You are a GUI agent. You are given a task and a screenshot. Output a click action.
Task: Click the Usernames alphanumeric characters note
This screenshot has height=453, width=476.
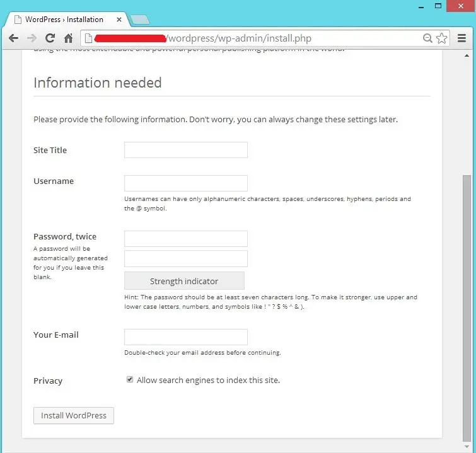(267, 204)
